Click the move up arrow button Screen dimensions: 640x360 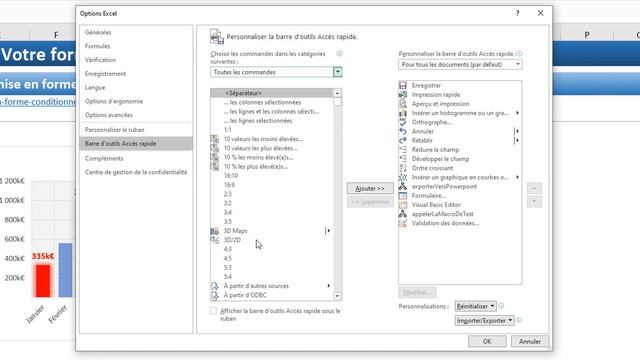[534, 189]
